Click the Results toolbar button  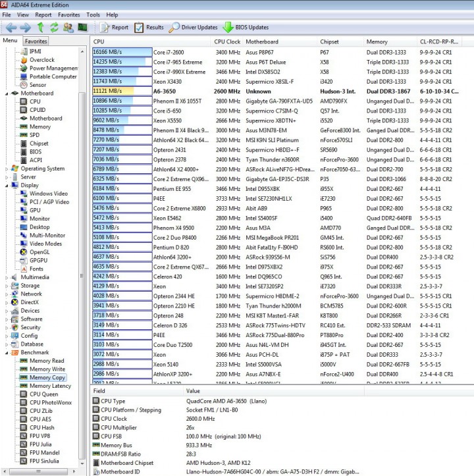click(x=149, y=28)
